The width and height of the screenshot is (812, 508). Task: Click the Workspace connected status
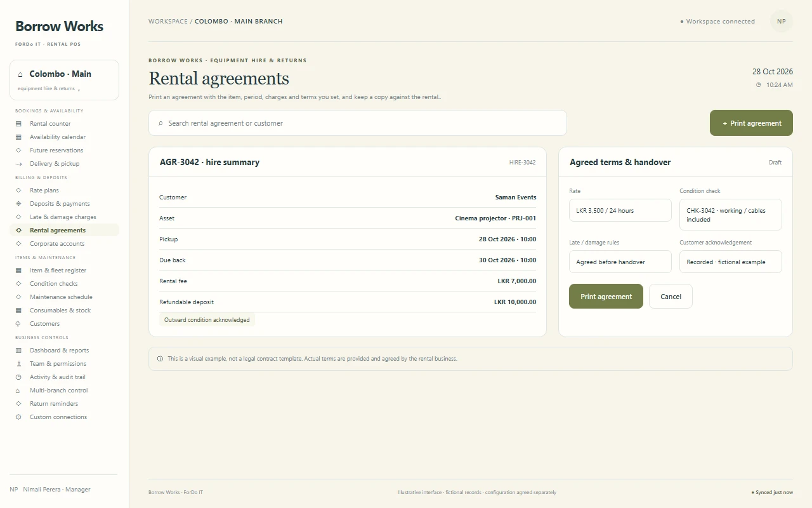717,22
